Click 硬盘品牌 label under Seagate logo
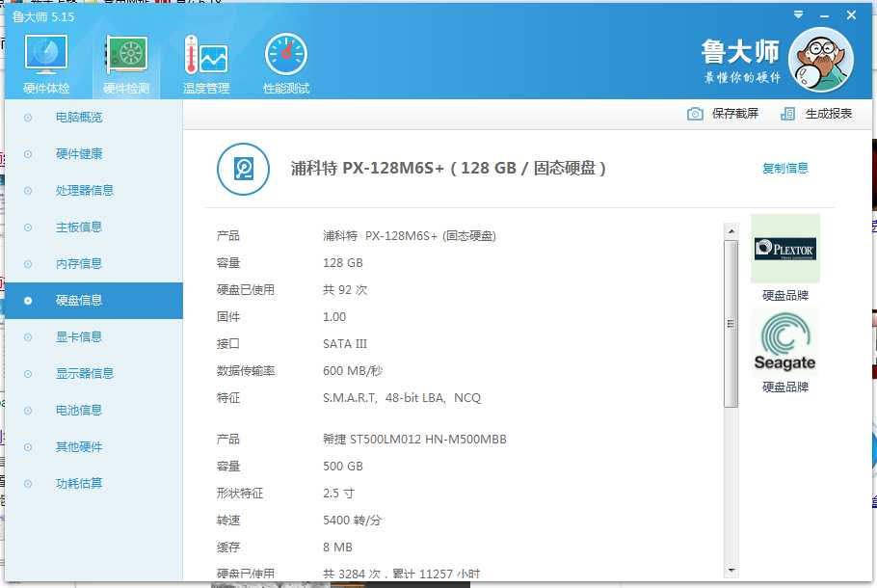 pos(785,387)
